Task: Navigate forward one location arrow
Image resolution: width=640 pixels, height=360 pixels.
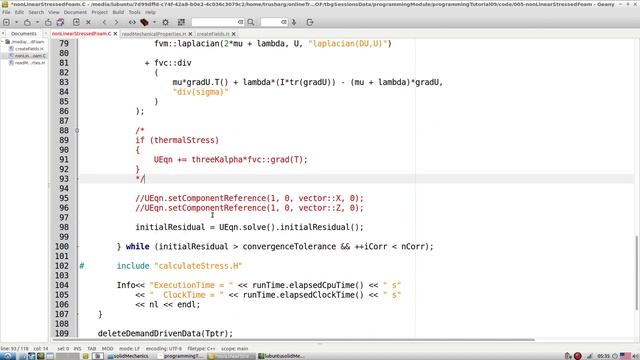Action: 116,22
